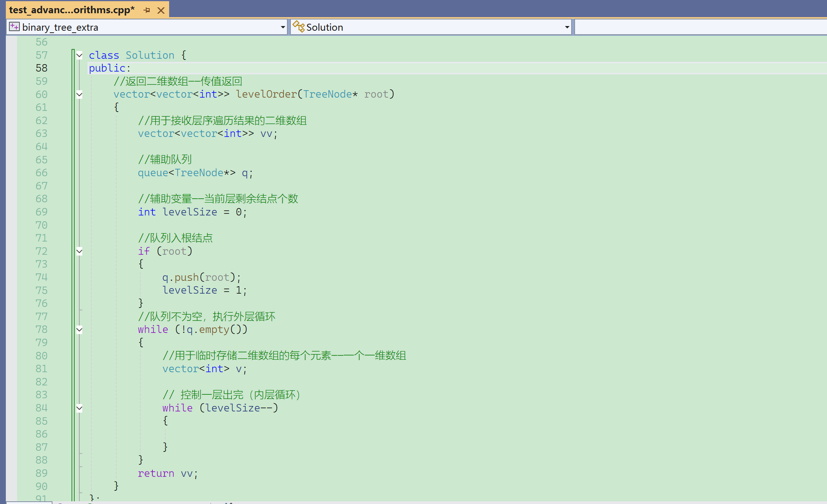Image resolution: width=827 pixels, height=504 pixels.
Task: Click the return vv; statement
Action: point(168,473)
